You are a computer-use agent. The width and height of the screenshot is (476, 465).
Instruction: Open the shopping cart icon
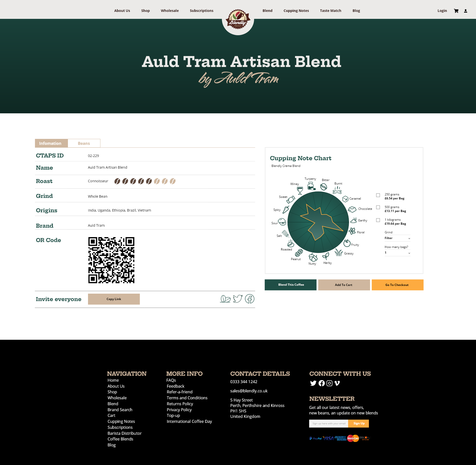456,11
